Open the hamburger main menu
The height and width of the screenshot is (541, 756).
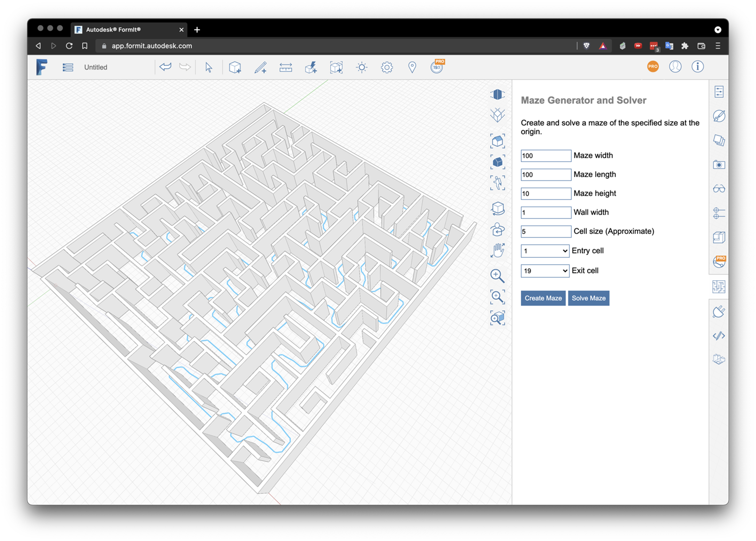tap(68, 67)
